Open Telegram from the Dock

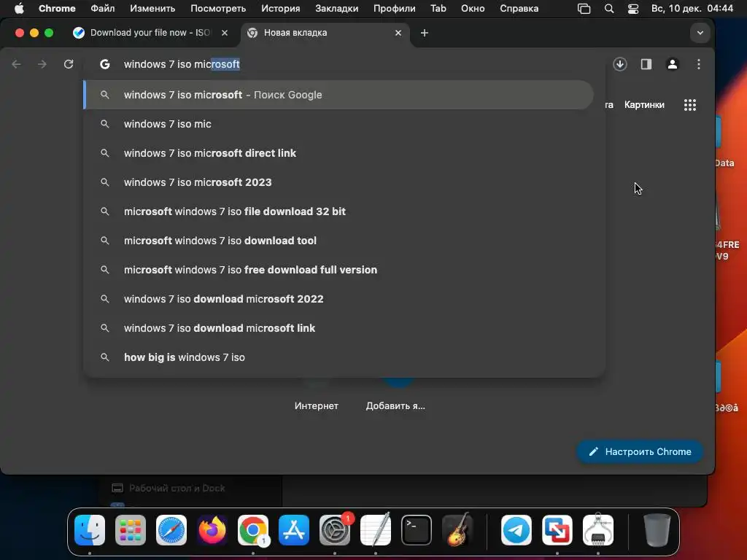(516, 530)
